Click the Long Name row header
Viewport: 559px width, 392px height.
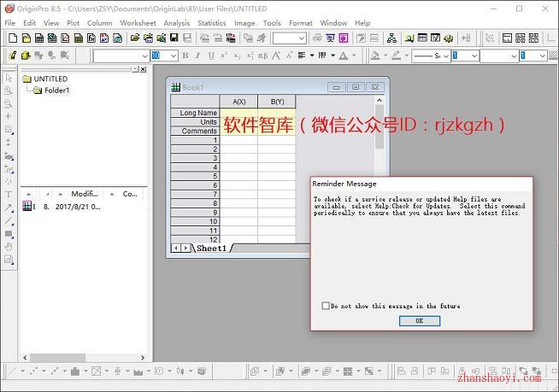[x=195, y=113]
